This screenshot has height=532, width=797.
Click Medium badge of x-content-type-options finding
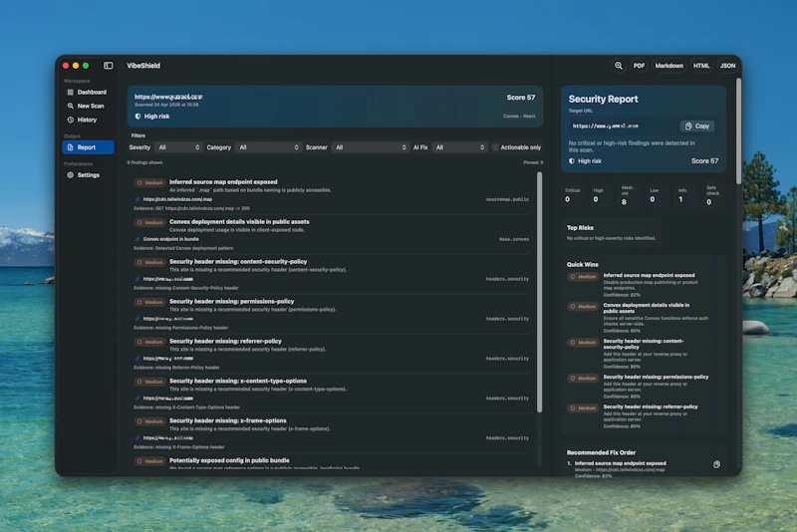pos(150,382)
